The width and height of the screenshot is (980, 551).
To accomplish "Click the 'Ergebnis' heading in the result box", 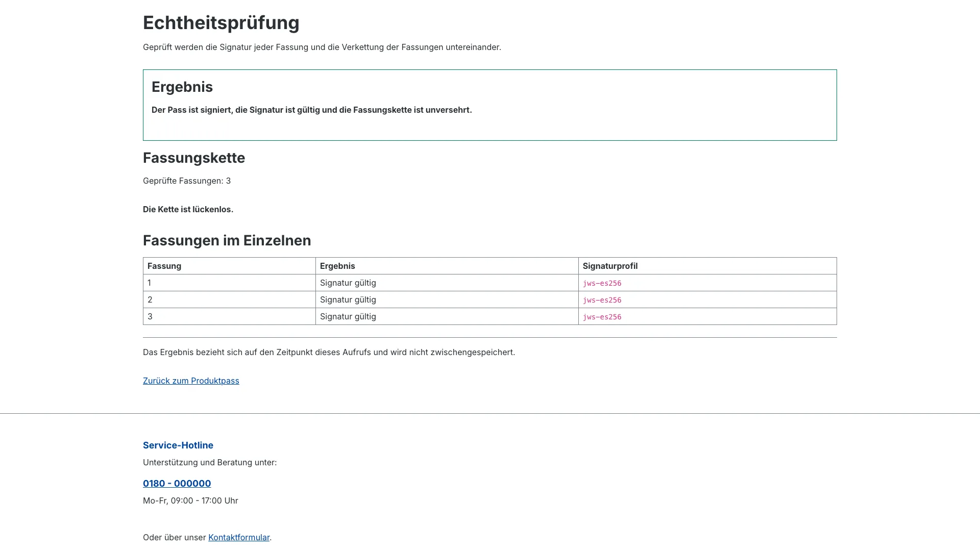I will coord(182,87).
